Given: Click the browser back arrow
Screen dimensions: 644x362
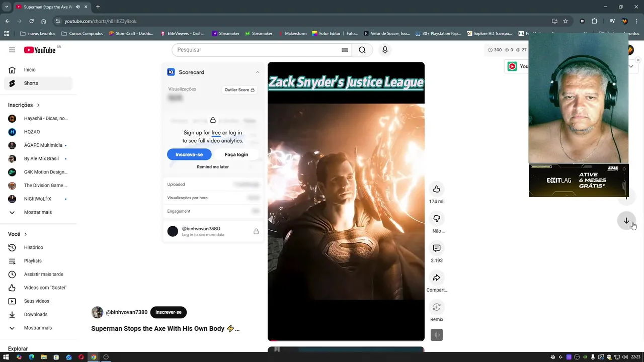Looking at the screenshot, I should [7, 21].
